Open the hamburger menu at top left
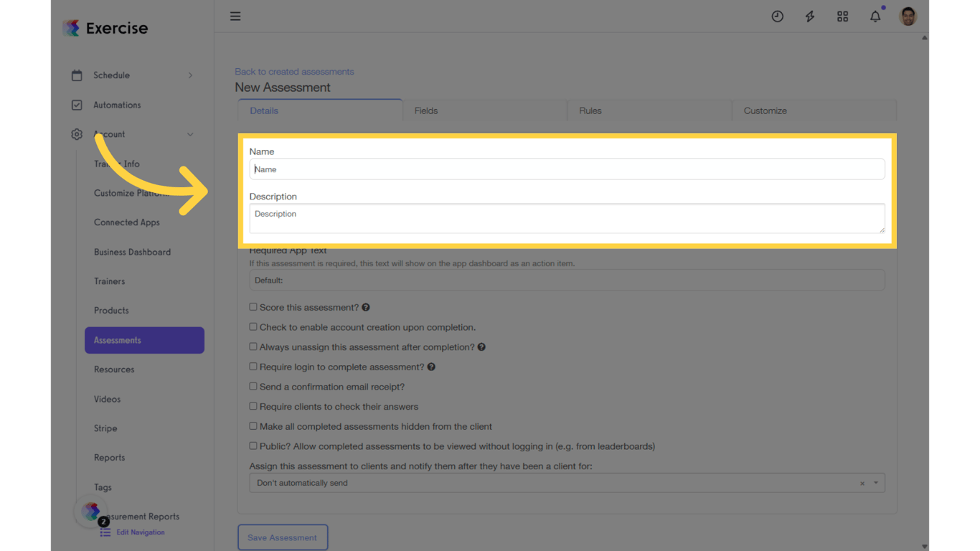Viewport: 980px width, 551px height. (x=235, y=16)
